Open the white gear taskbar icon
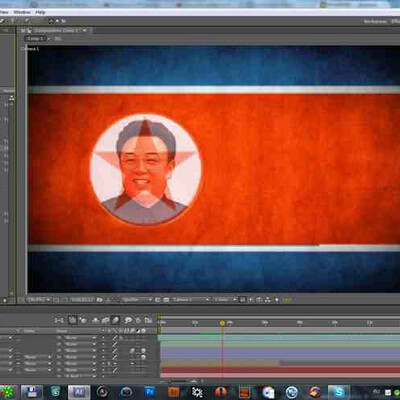Image resolution: width=400 pixels, height=400 pixels. tap(197, 392)
